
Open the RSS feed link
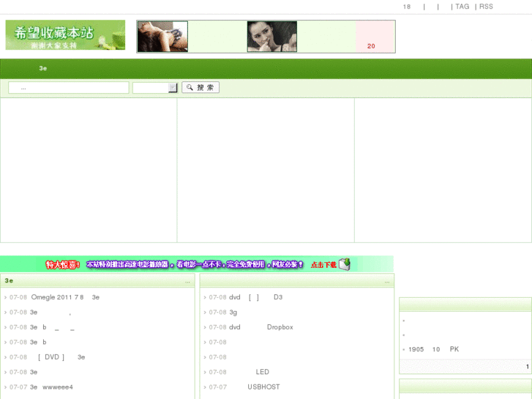pos(486,7)
